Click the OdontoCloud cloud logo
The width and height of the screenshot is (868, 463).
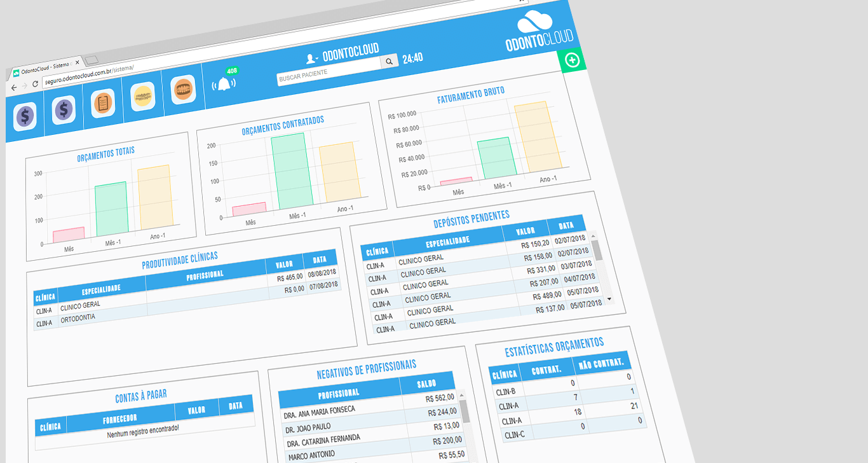point(539,29)
